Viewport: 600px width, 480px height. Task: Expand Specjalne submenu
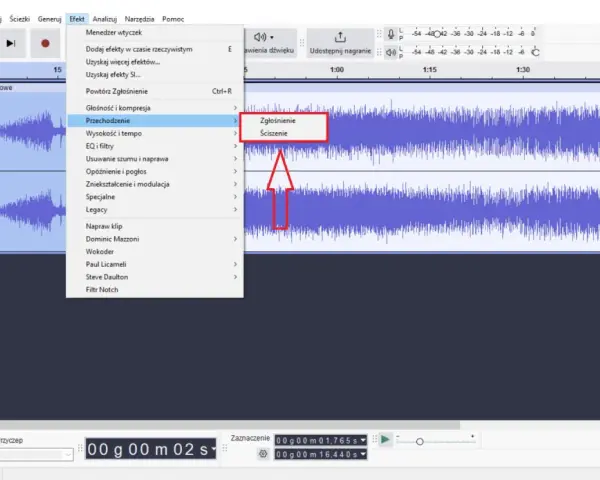point(155,197)
